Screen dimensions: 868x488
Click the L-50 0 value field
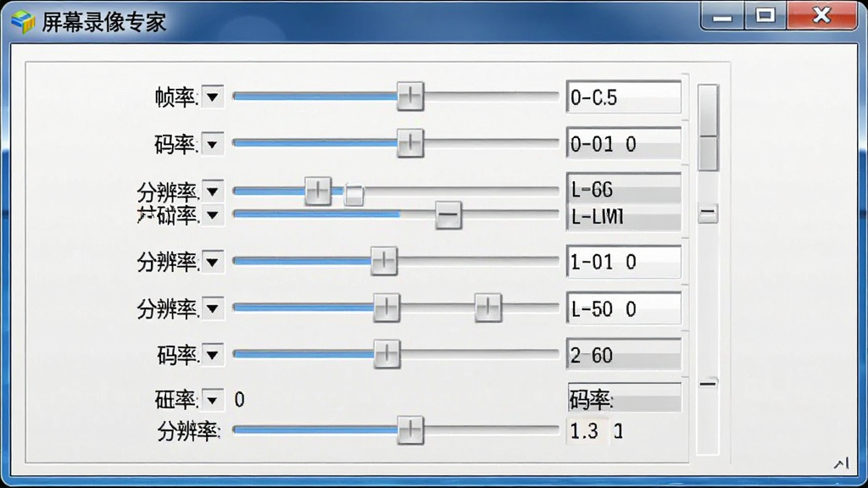(624, 308)
